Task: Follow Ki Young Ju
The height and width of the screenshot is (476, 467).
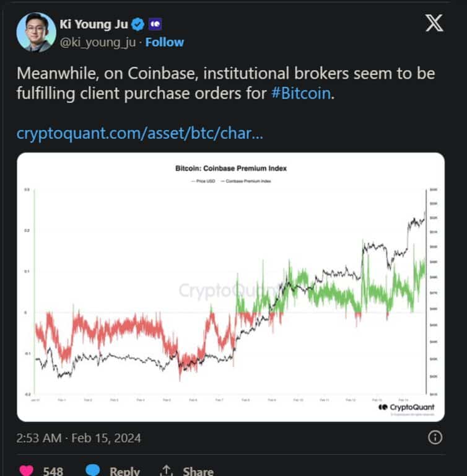Action: 165,42
